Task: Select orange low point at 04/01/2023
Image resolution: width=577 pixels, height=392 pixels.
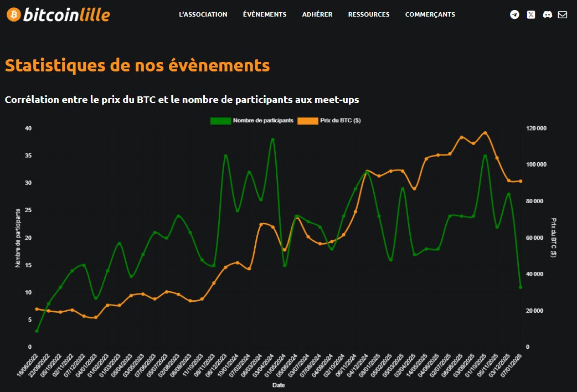Action: click(x=96, y=317)
